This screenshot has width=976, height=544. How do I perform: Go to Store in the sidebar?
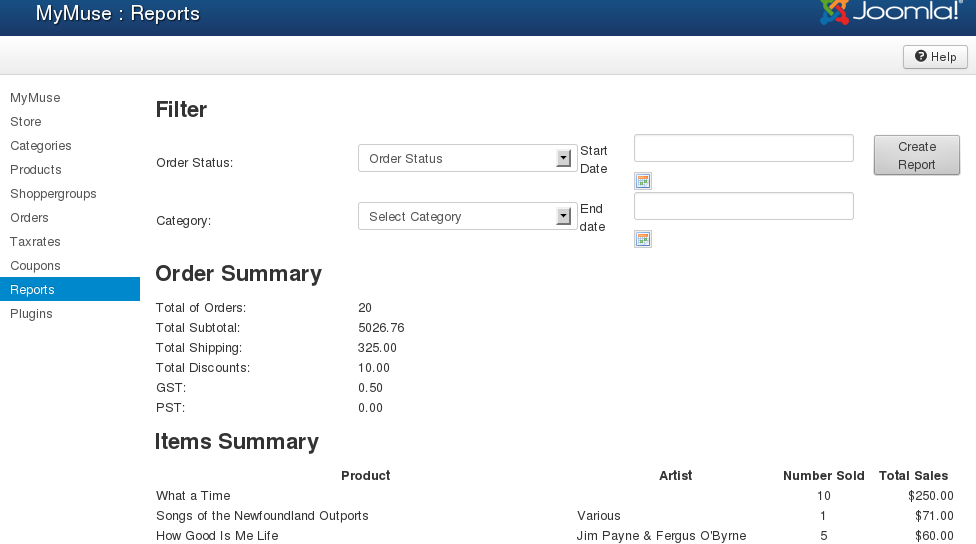click(x=26, y=122)
